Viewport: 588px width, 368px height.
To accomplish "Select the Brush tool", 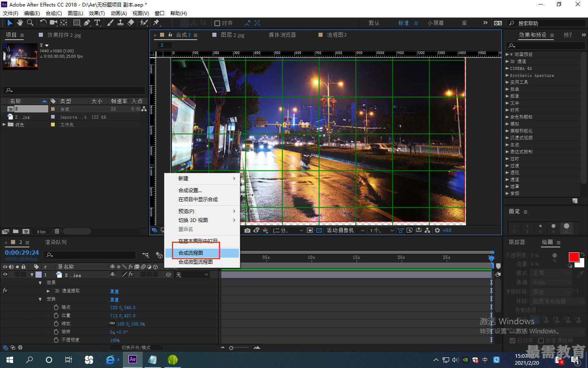I will [110, 23].
